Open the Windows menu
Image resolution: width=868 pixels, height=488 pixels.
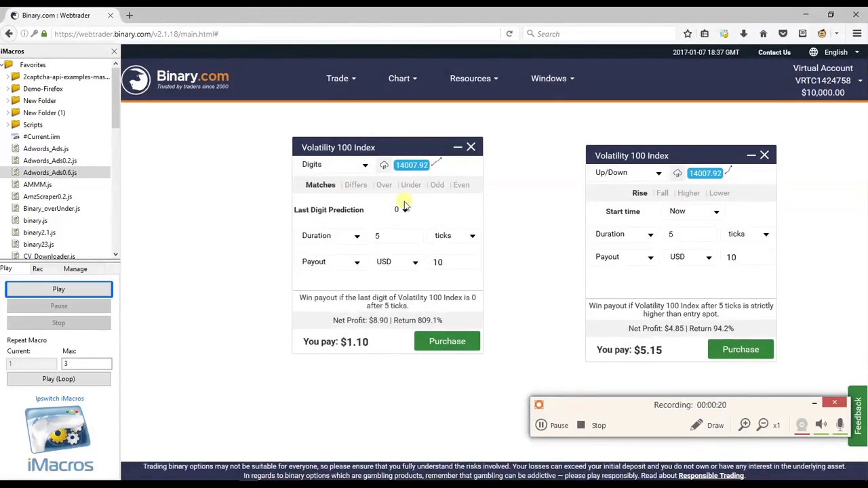point(553,79)
